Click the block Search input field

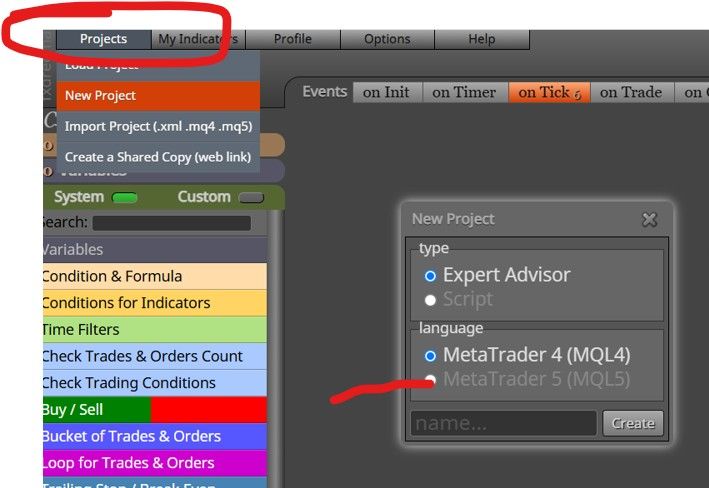tap(172, 223)
